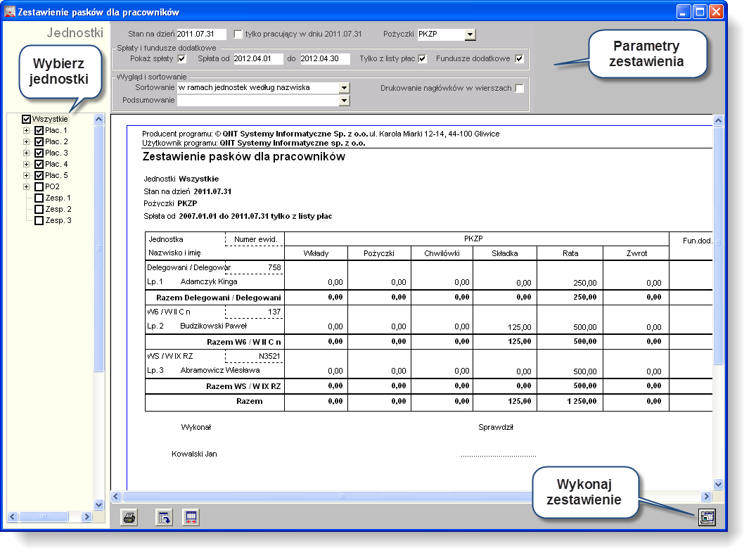
Task: Enable 'Drukowanie nagłówków w wierszach' checkbox
Action: pos(519,88)
